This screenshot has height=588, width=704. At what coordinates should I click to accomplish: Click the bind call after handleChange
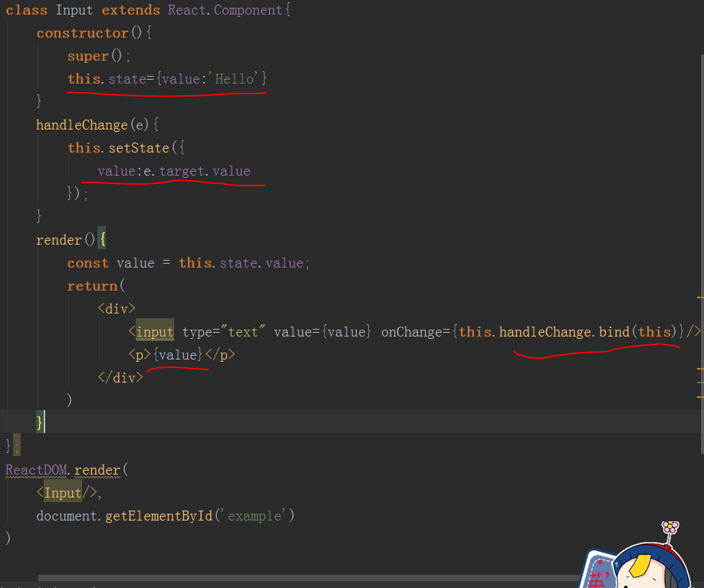(x=614, y=332)
